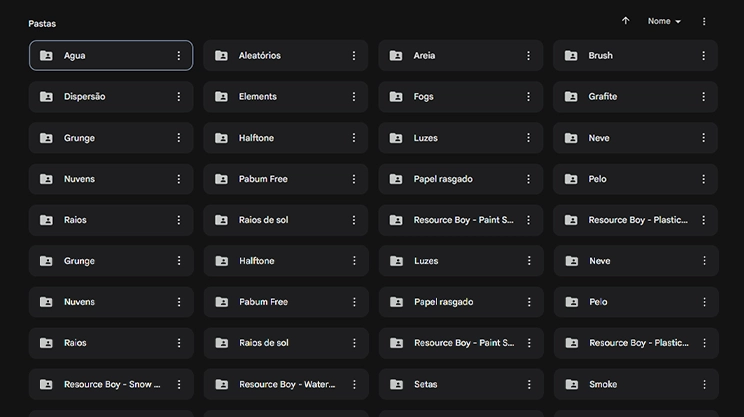The height and width of the screenshot is (417, 744).
Task: Open more options for Areia folder
Action: pos(529,56)
